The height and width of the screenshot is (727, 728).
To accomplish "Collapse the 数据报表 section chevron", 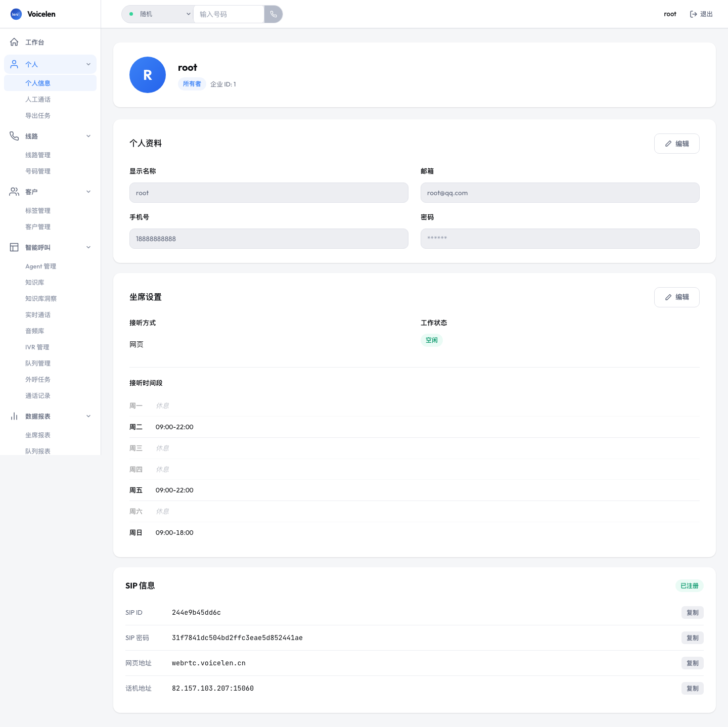I will click(88, 416).
